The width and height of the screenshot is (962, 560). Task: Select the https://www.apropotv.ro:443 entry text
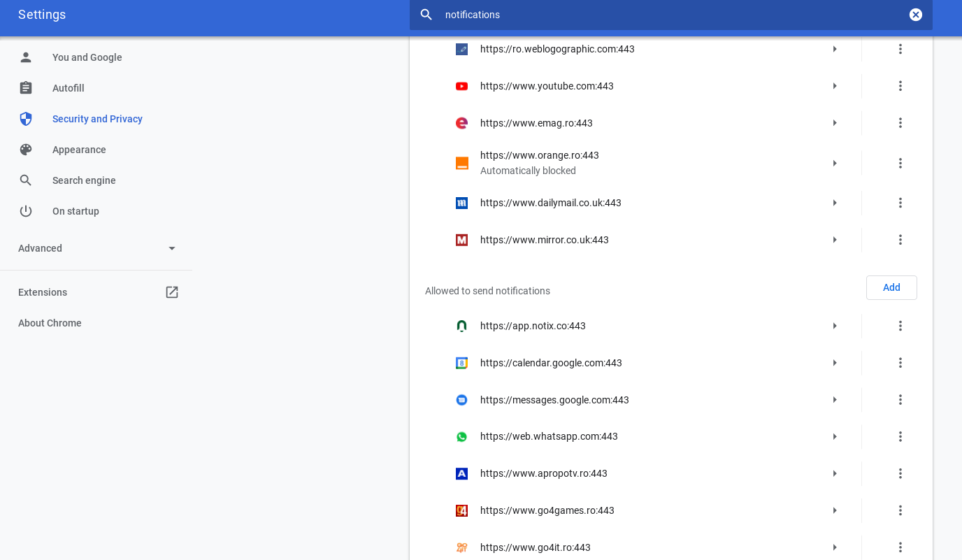(x=544, y=473)
